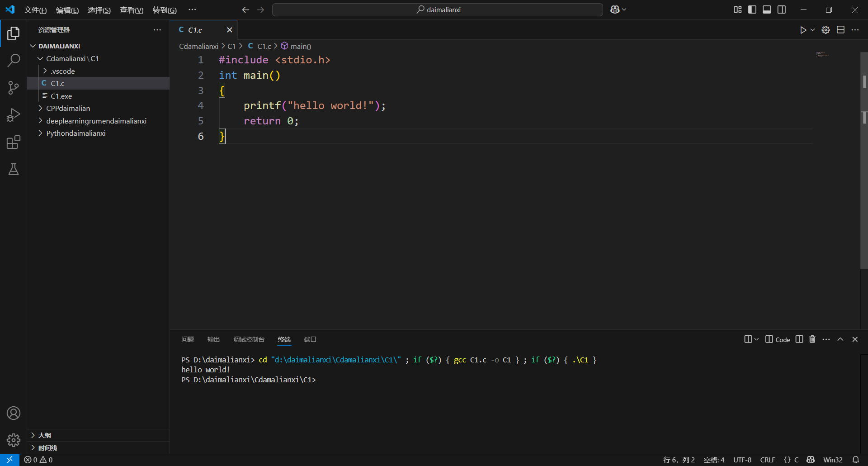Viewport: 868px width, 466px height.
Task: Click Cdamalianxi in the breadcrumb
Action: coord(198,46)
